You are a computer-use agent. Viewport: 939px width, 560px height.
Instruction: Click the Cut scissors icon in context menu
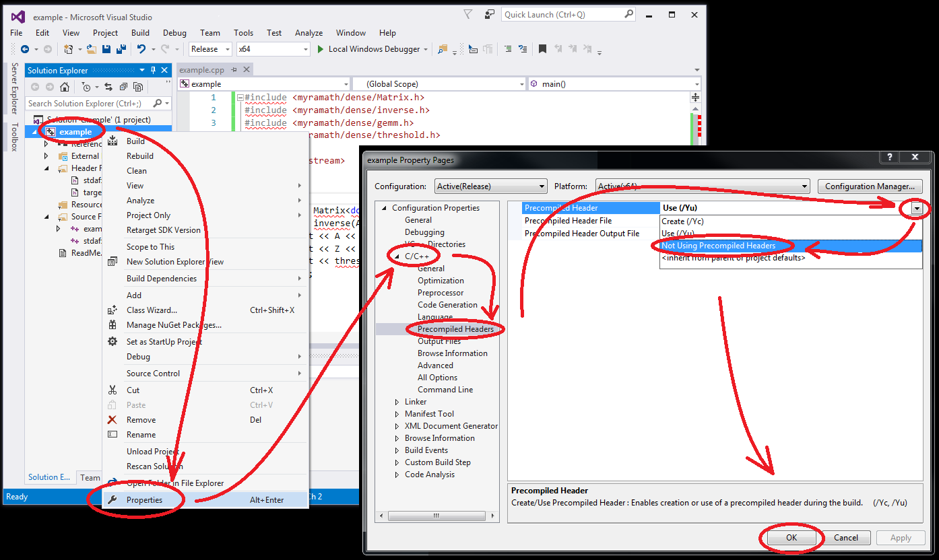coord(112,390)
